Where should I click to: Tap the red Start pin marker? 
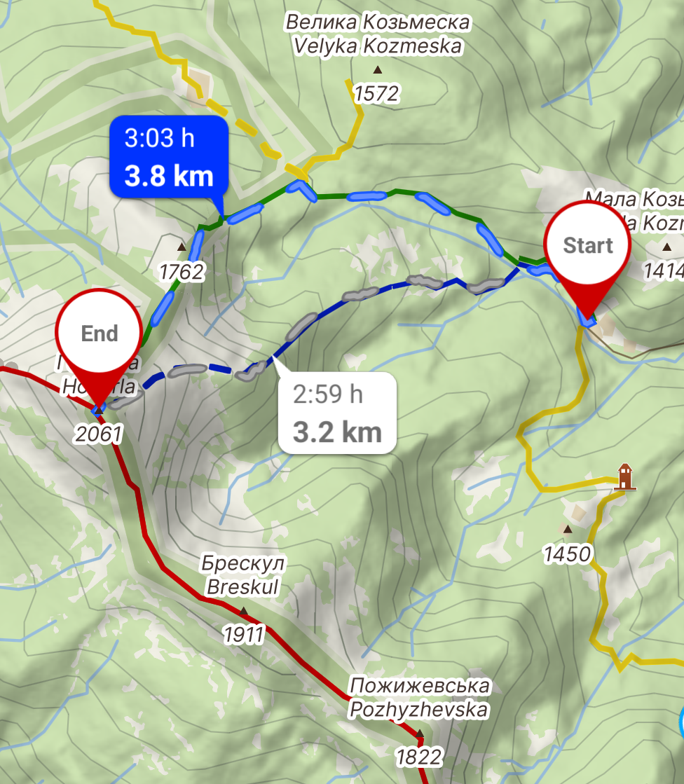[587, 247]
